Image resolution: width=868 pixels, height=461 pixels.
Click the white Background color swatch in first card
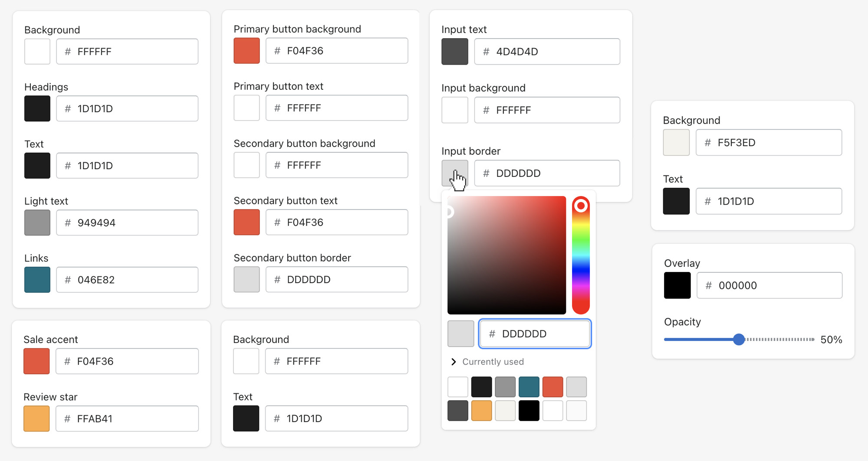(37, 52)
